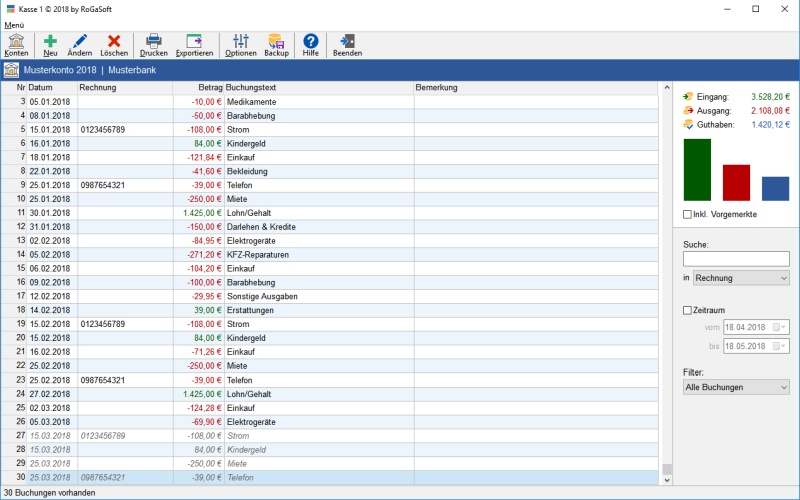The image size is (800, 500).
Task: Print using the Drucken icon
Action: [154, 44]
